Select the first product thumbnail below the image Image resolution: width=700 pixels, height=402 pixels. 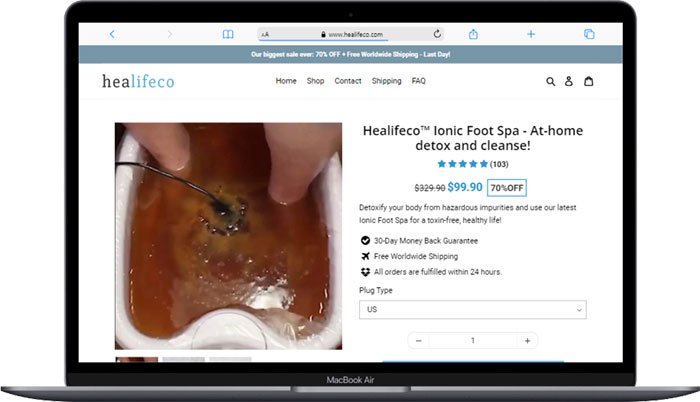137,360
